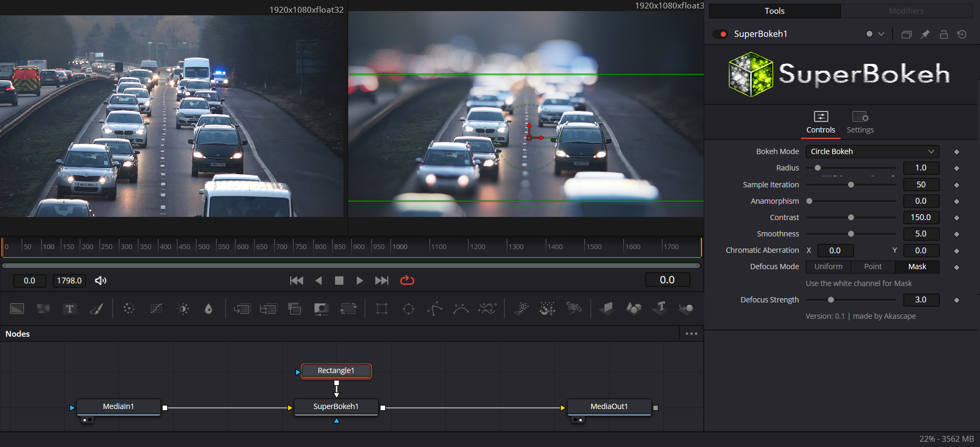Switch to the Modifiers tab
The width and height of the screenshot is (980, 447).
point(907,11)
